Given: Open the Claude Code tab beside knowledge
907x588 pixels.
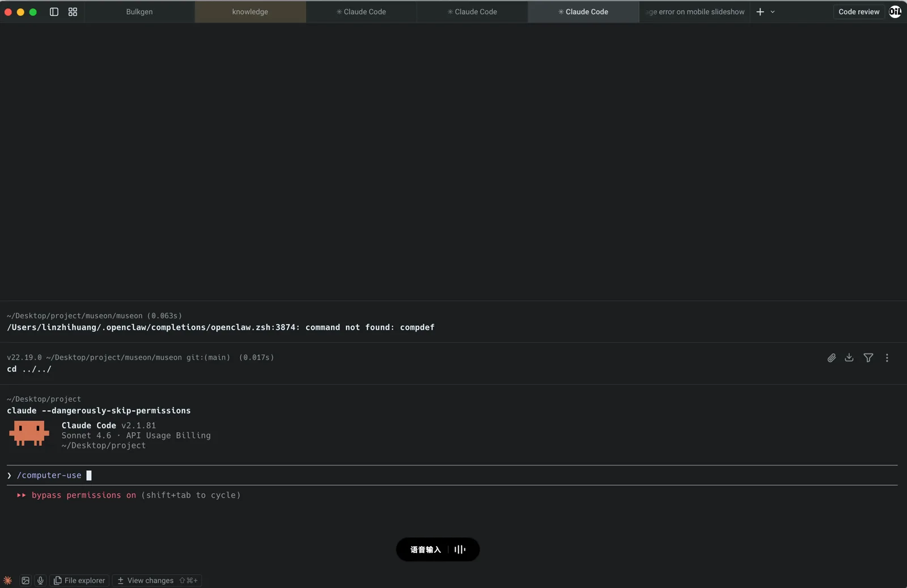Looking at the screenshot, I should click(361, 11).
